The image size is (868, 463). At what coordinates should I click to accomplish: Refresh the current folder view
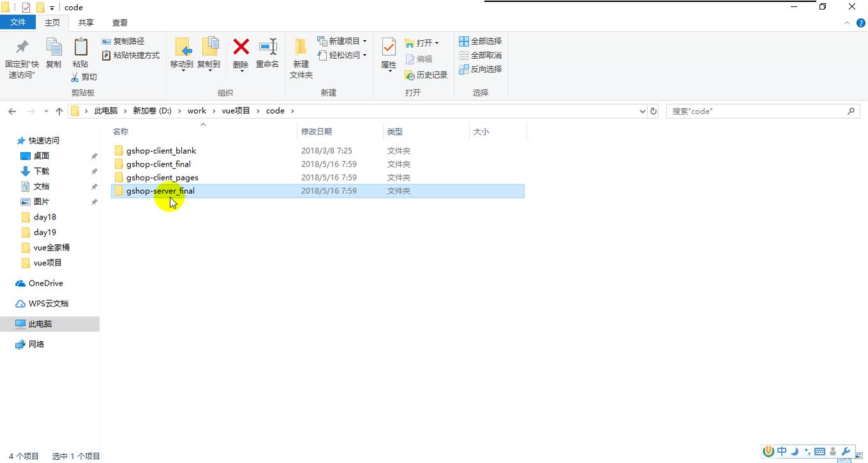[x=653, y=111]
